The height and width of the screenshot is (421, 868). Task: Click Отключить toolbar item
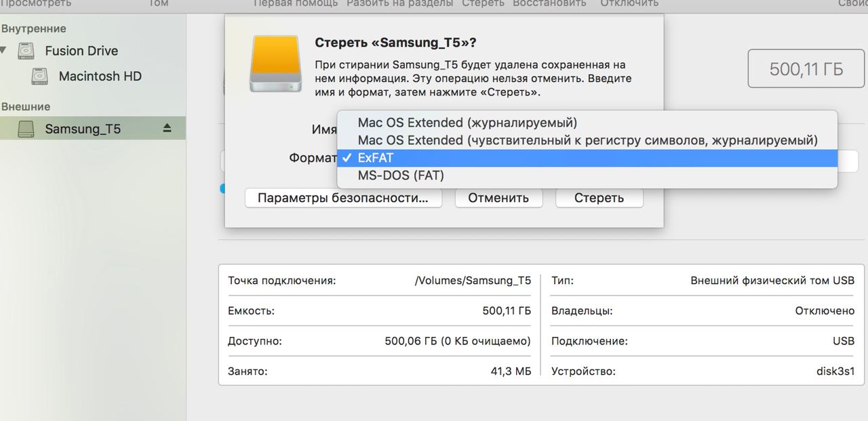point(629,3)
